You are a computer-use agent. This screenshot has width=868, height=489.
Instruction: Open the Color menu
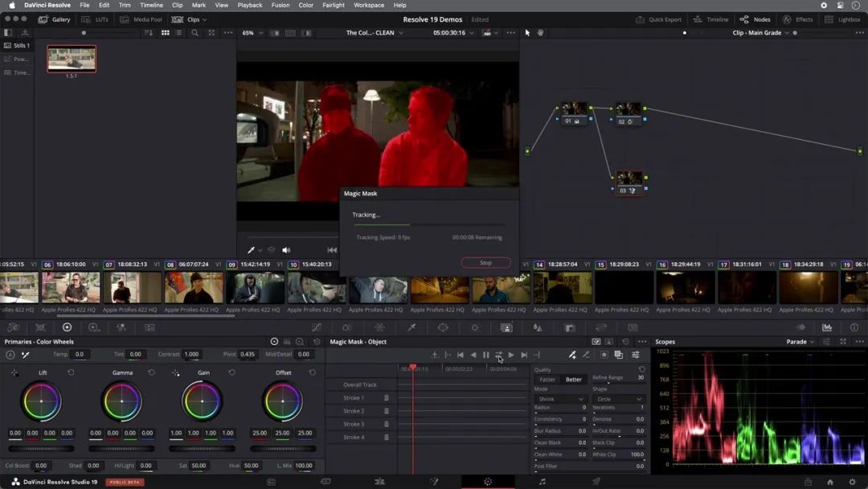(305, 5)
